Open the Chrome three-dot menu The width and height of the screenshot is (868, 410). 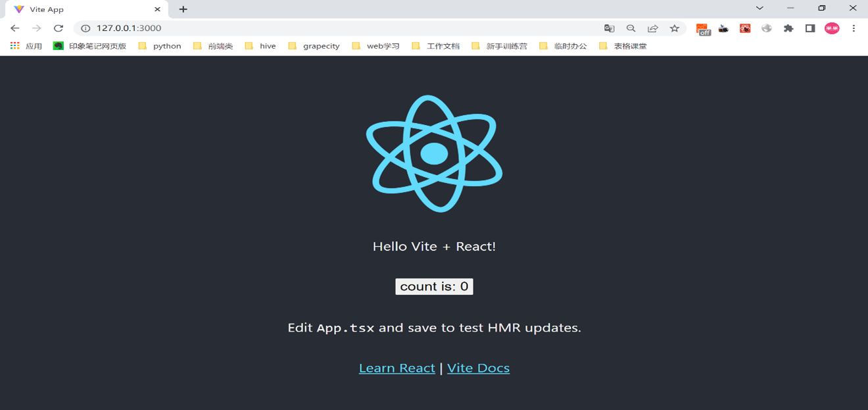coord(854,28)
